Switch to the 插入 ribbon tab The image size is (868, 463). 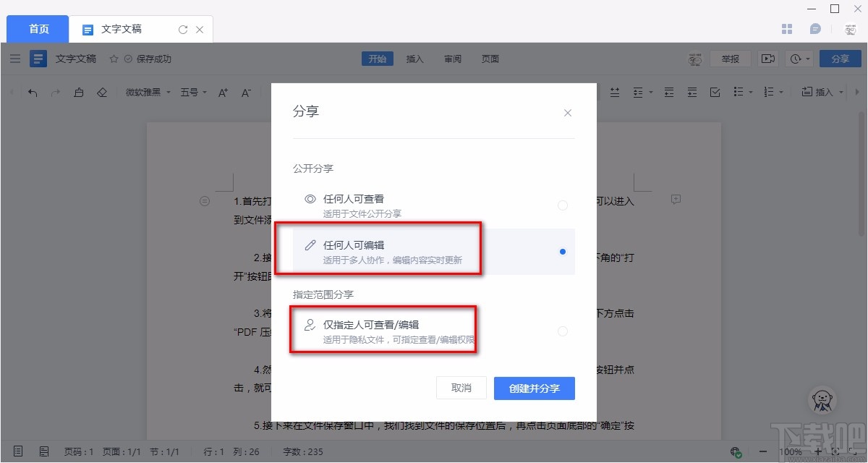click(x=414, y=59)
